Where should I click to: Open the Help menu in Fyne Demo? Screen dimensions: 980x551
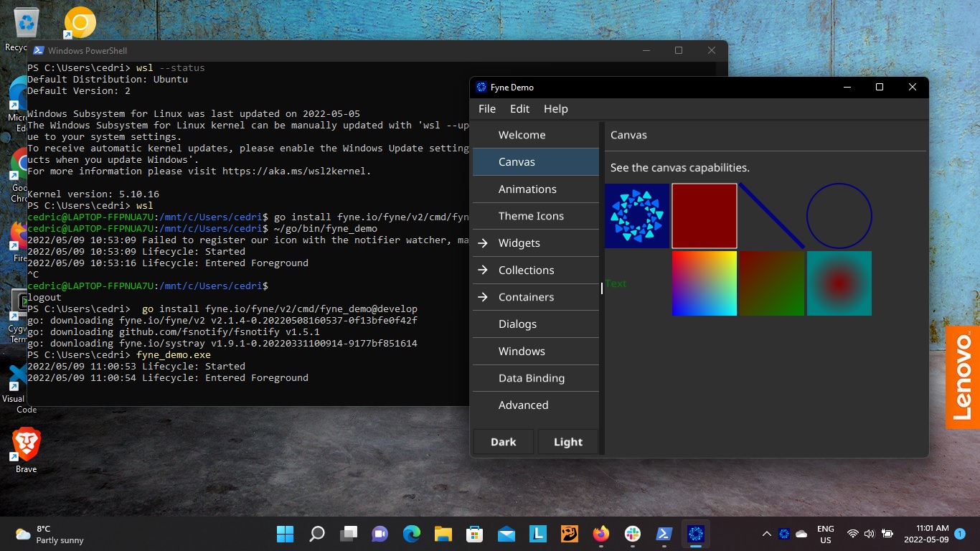pyautogui.click(x=555, y=109)
